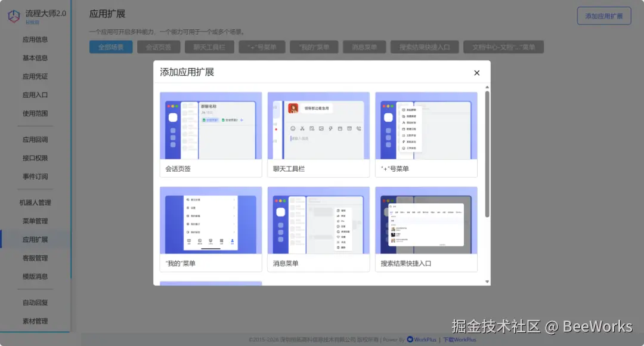This screenshot has height=346, width=644.
Task: Select the 文档中心-文档菜单 filter tab
Action: pyautogui.click(x=504, y=46)
